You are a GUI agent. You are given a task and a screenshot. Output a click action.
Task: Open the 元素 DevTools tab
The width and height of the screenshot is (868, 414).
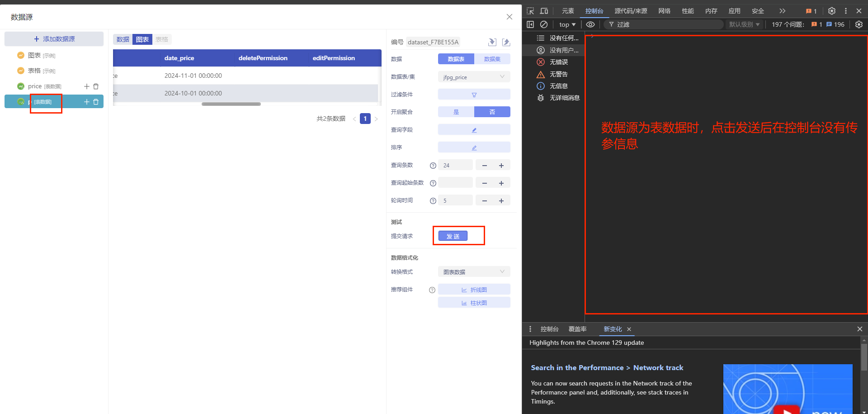(x=568, y=11)
